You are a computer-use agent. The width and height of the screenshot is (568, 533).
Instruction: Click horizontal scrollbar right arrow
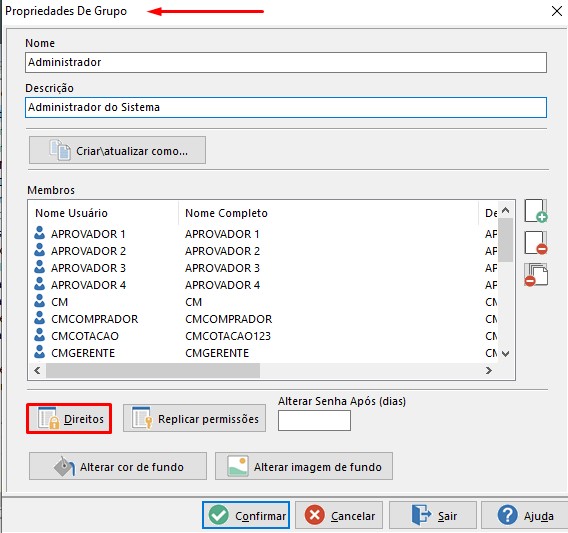(489, 370)
